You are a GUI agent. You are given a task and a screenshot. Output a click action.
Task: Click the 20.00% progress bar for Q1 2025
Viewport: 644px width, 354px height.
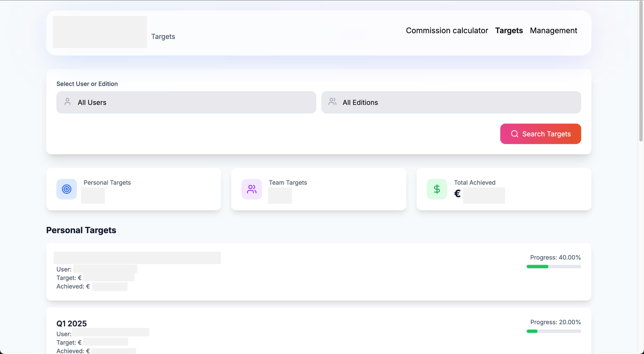pos(553,331)
